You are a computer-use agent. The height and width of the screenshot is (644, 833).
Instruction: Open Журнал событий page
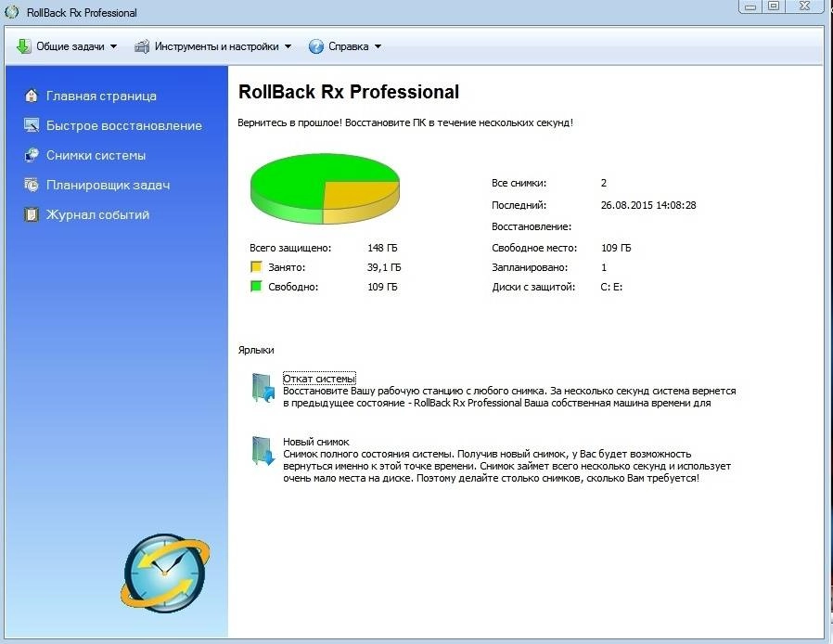(x=97, y=215)
